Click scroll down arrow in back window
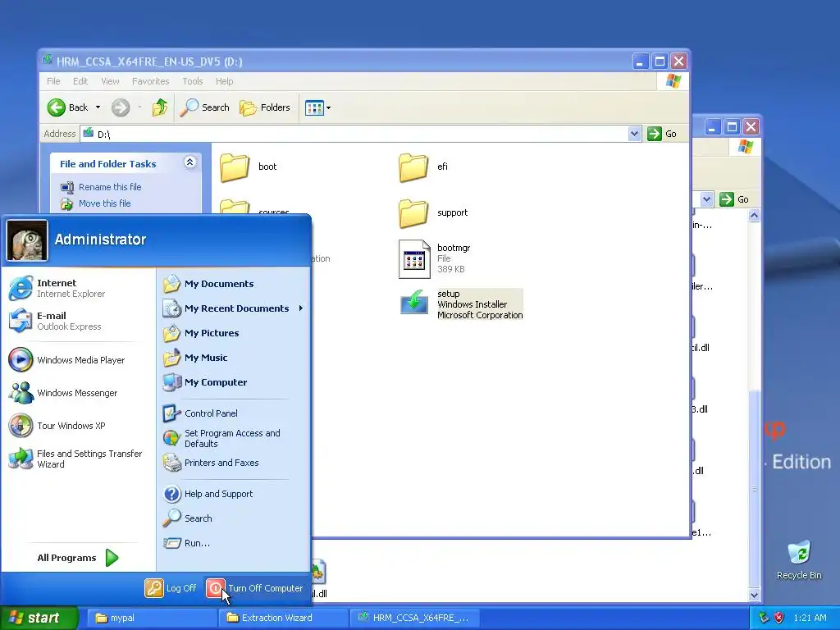Viewport: 840px width, 630px height. [x=755, y=595]
